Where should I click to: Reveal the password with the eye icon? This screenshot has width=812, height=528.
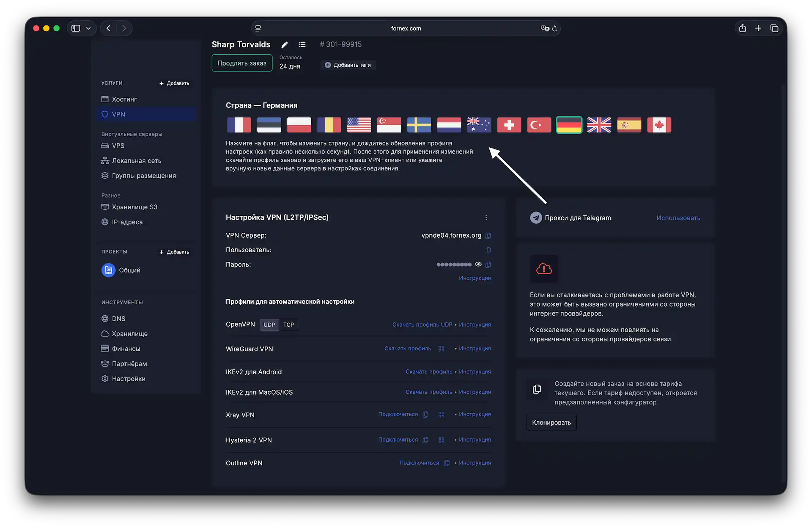click(478, 264)
